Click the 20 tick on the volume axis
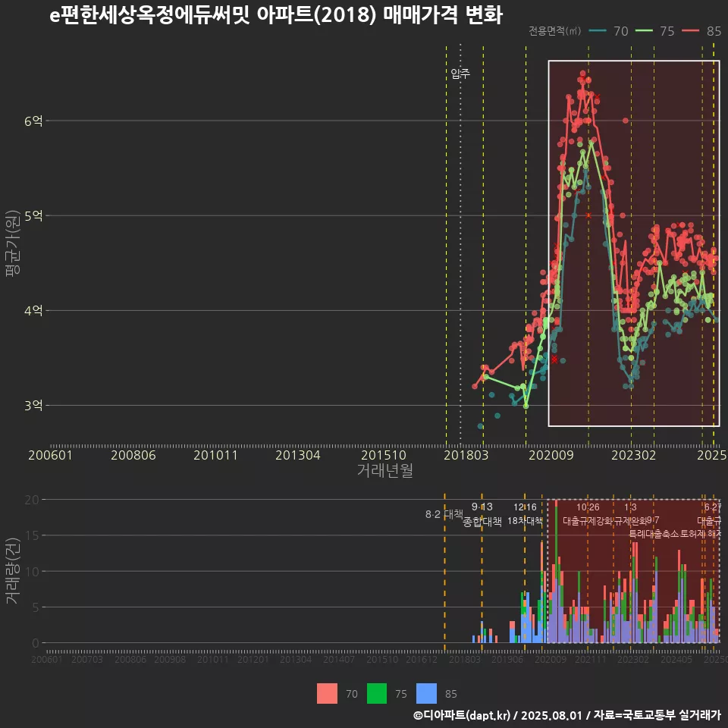The height and width of the screenshot is (728, 728). point(32,500)
